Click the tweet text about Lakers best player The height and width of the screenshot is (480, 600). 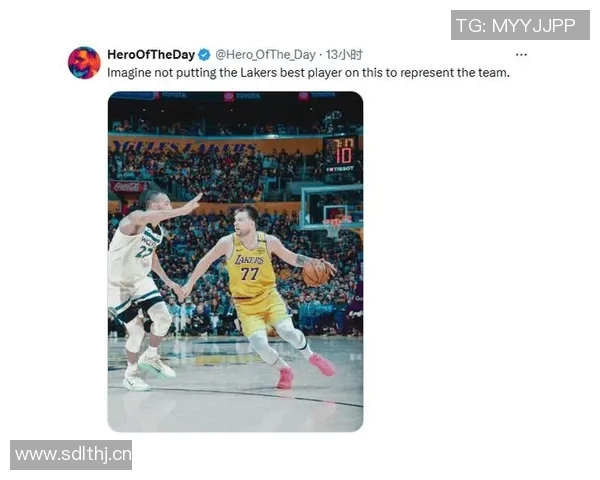point(308,73)
